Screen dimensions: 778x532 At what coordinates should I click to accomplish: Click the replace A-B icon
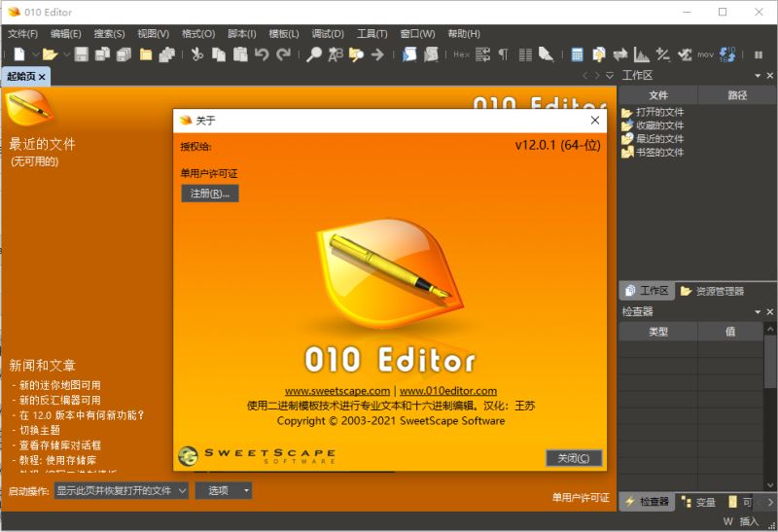pyautogui.click(x=336, y=54)
